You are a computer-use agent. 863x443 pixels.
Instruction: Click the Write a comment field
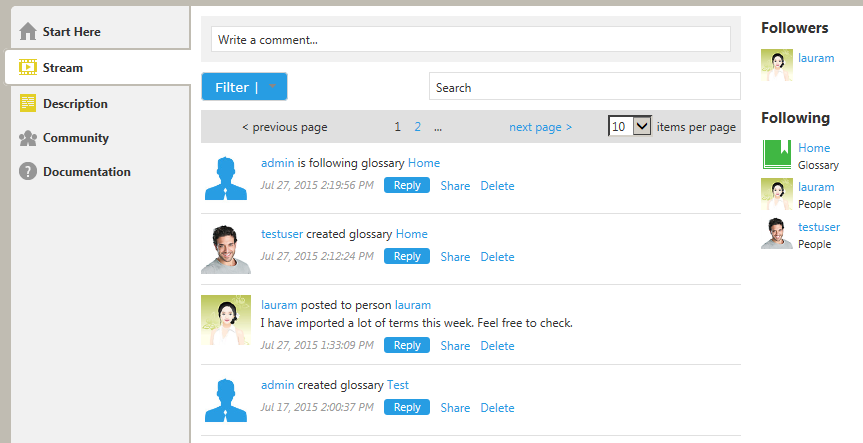470,40
